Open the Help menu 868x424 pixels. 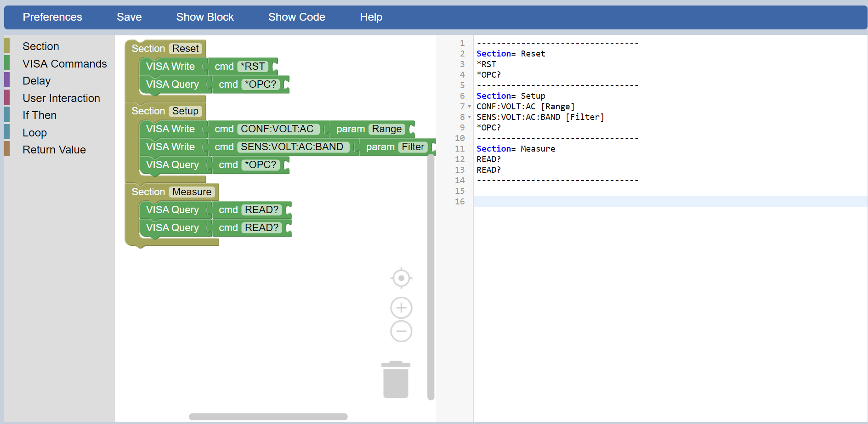[x=371, y=17]
